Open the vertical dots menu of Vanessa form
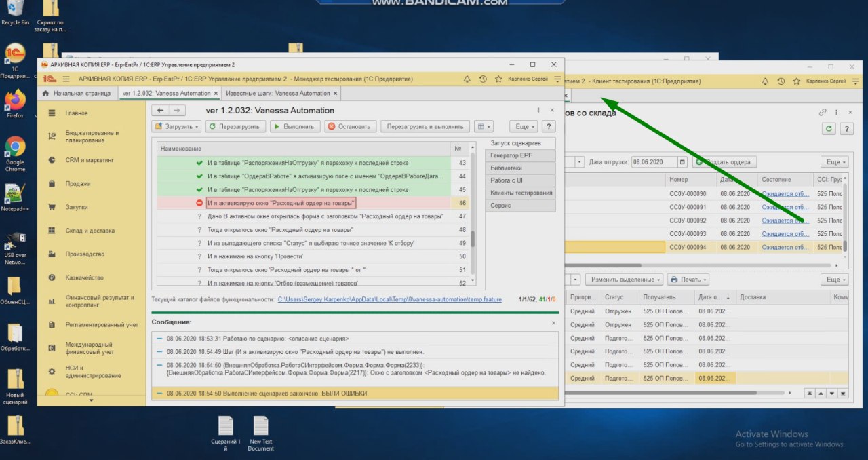 pos(538,110)
